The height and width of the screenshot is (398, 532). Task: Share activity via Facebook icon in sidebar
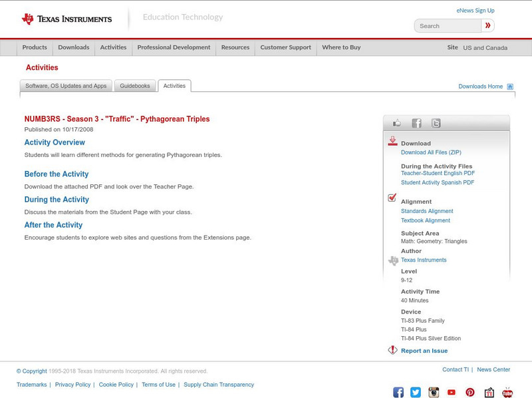416,123
